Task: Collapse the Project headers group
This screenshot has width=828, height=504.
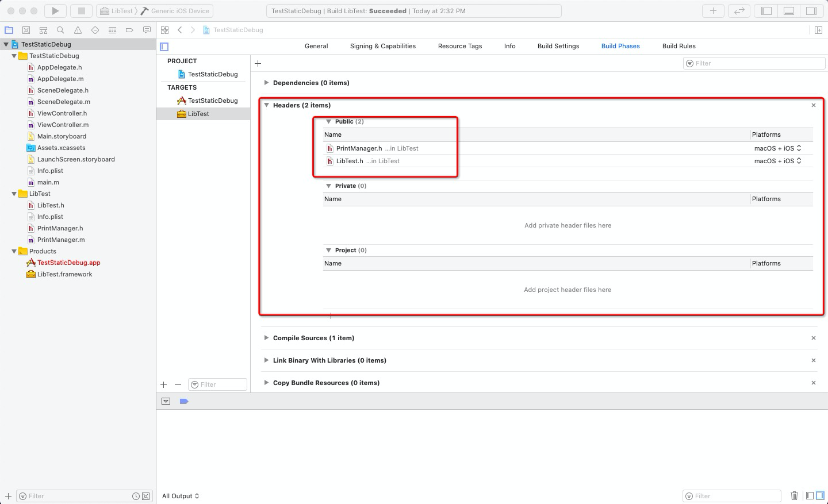Action: tap(328, 250)
